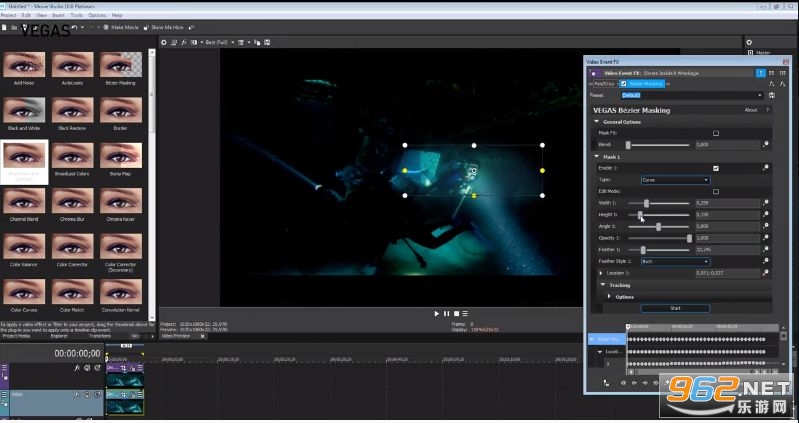Click the Opacity 1 slider handle
The image size is (799, 423).
pyautogui.click(x=689, y=239)
